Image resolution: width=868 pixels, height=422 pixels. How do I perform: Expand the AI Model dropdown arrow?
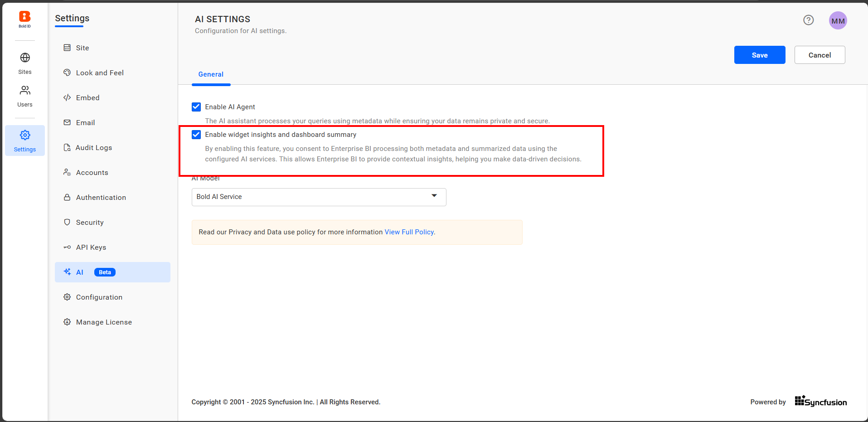pos(434,196)
